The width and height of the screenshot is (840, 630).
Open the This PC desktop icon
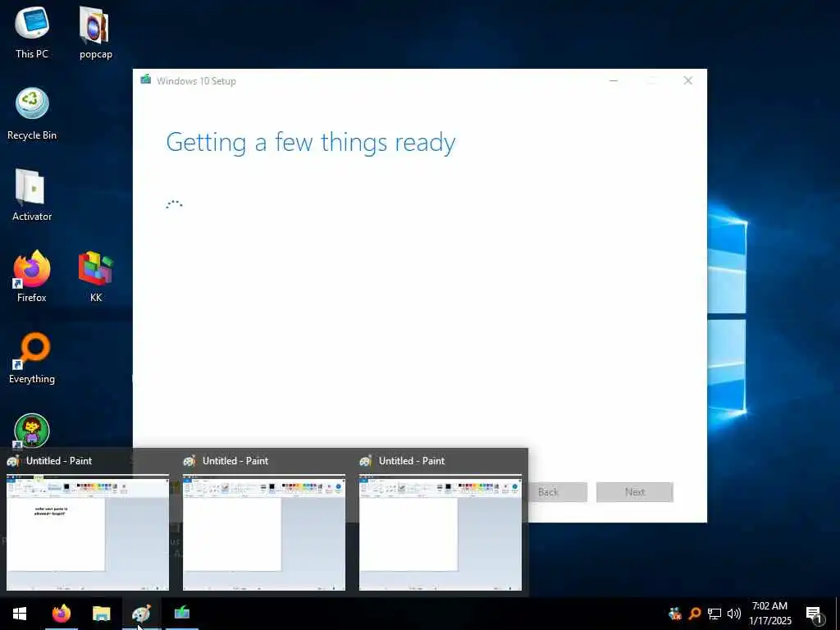(32, 32)
